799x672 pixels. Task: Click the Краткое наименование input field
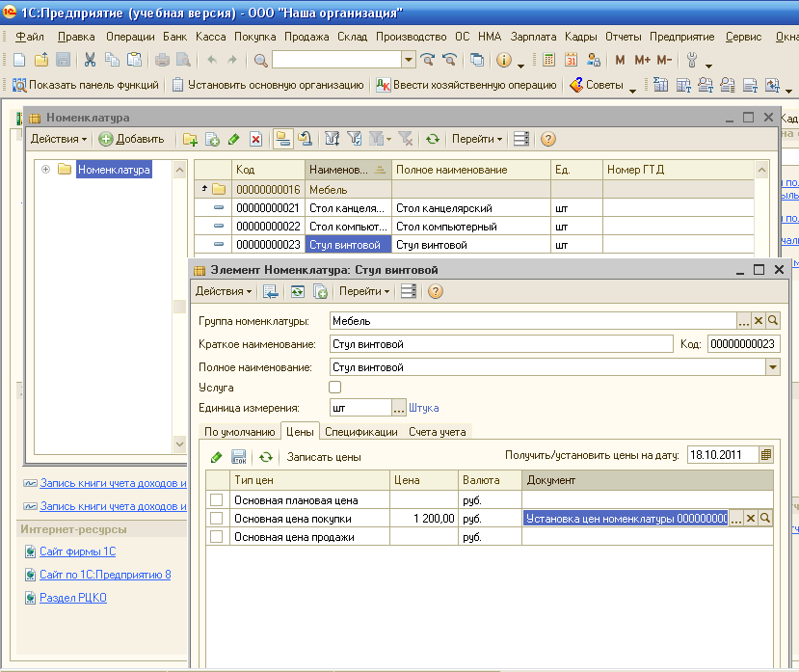[501, 344]
